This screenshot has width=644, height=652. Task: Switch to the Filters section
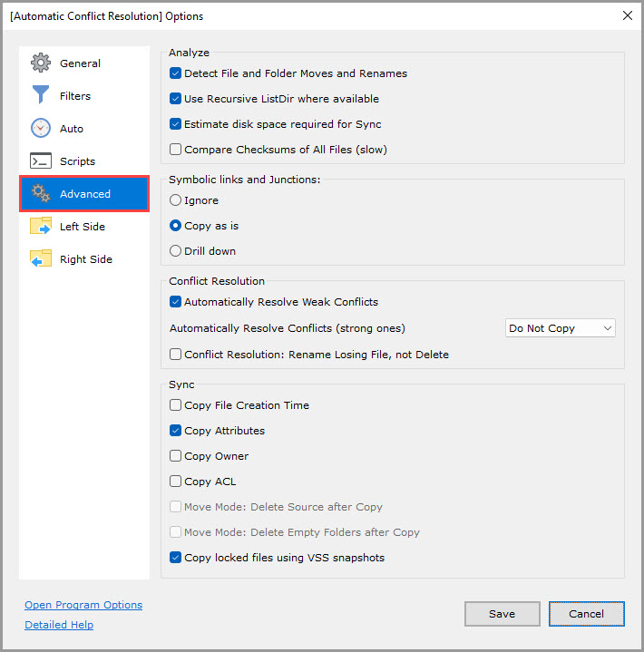pos(75,96)
